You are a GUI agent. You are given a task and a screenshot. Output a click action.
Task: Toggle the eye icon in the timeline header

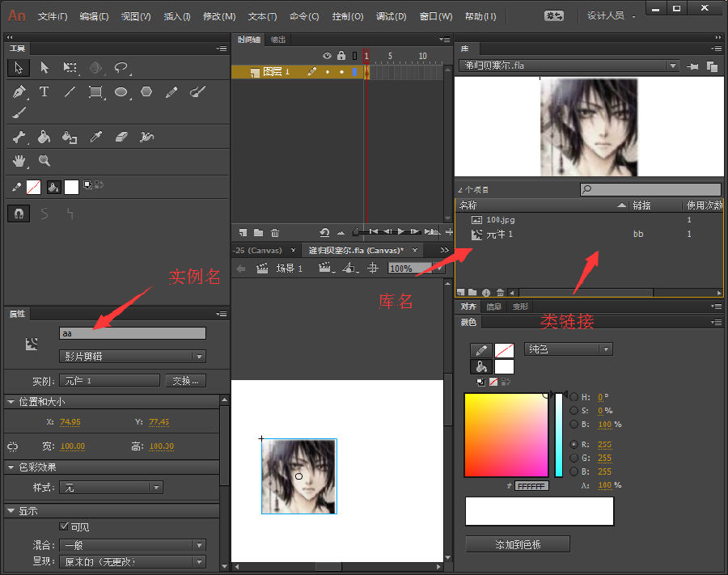[x=328, y=56]
